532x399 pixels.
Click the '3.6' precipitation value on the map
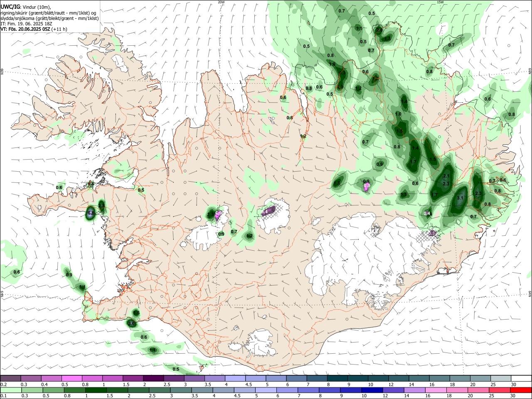(x=132, y=323)
